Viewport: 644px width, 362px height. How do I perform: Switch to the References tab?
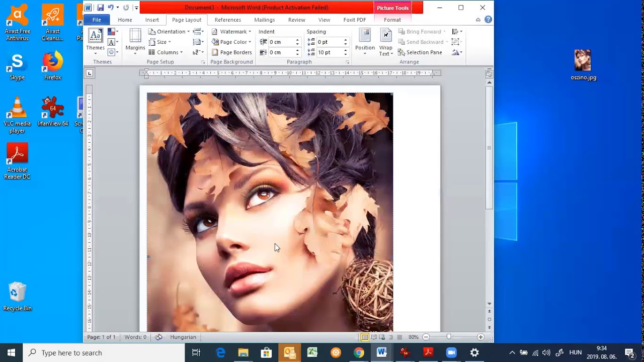227,20
